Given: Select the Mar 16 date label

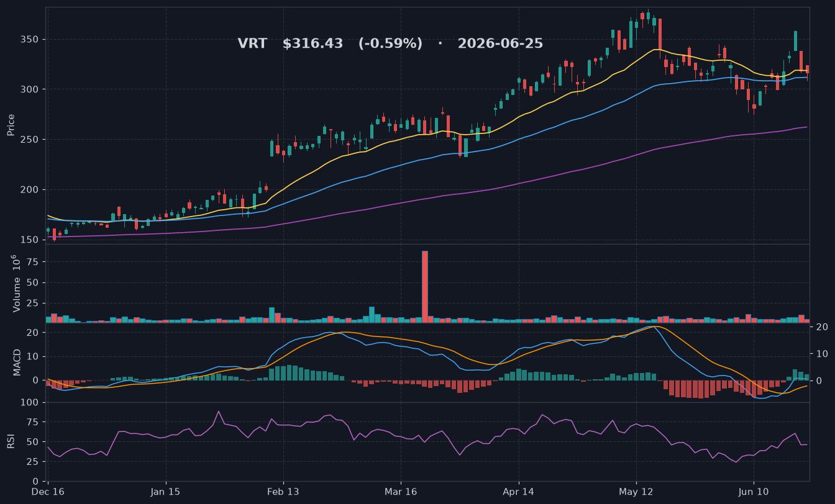Looking at the screenshot, I should click(401, 492).
